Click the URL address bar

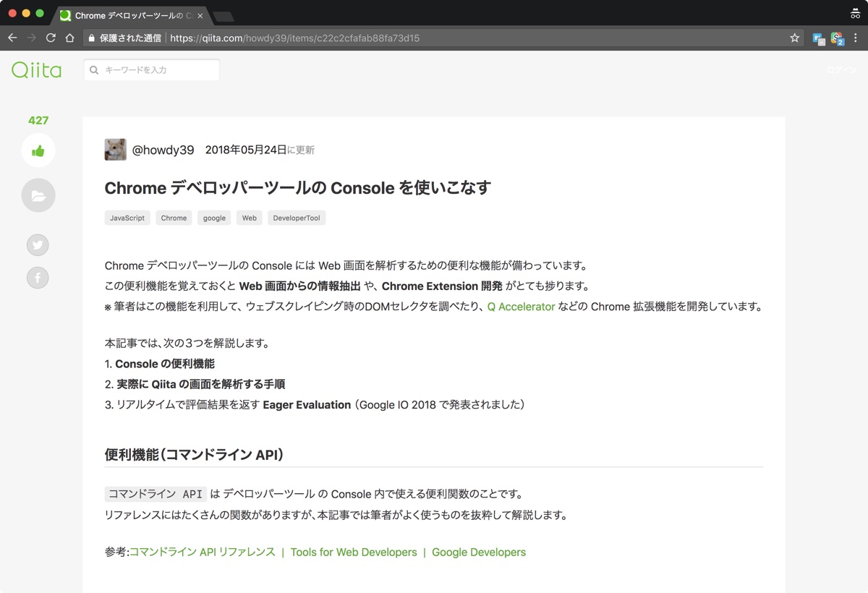coord(434,38)
